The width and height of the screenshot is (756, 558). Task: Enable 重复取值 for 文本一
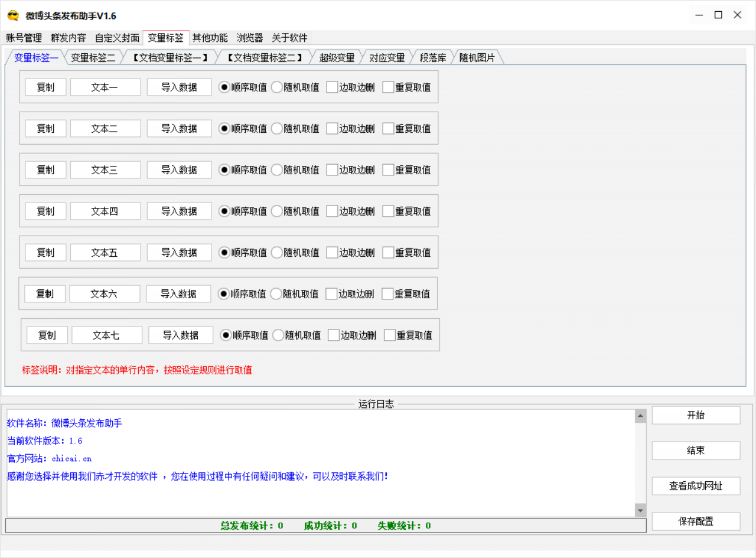406,87
